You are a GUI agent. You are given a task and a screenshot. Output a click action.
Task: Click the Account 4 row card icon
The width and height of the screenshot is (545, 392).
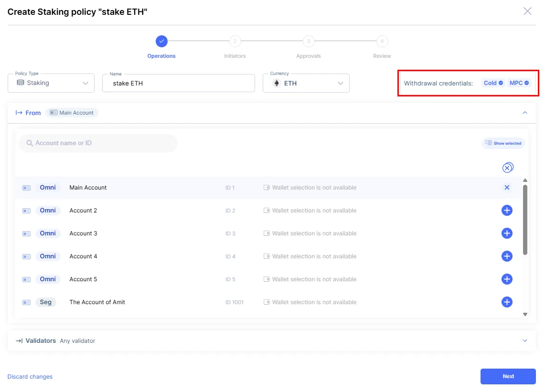coord(26,256)
